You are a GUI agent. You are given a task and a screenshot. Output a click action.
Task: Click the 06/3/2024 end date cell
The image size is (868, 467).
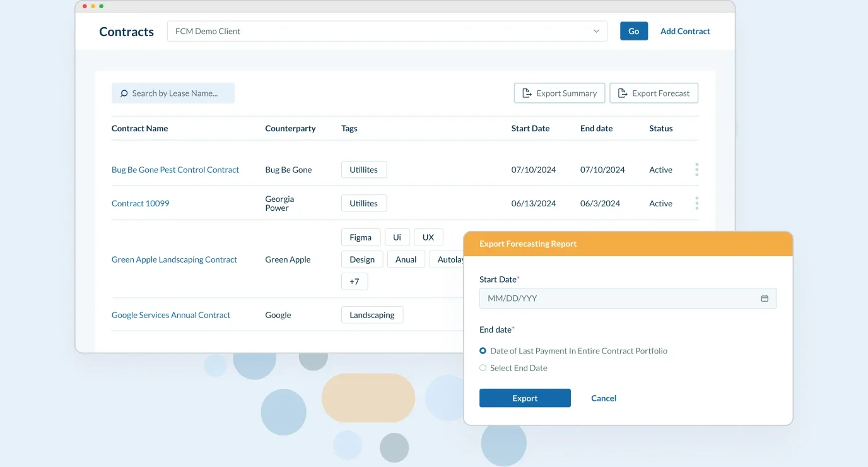pyautogui.click(x=600, y=203)
